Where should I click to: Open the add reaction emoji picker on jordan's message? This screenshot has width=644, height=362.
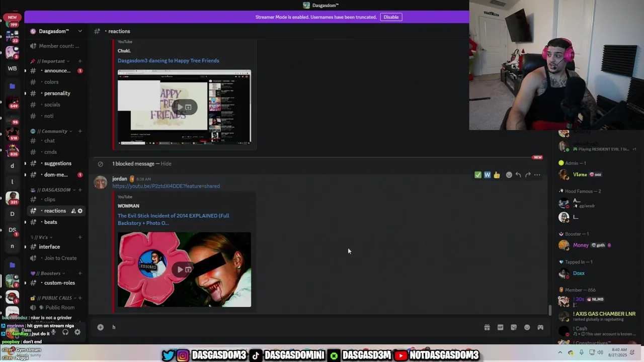509,175
